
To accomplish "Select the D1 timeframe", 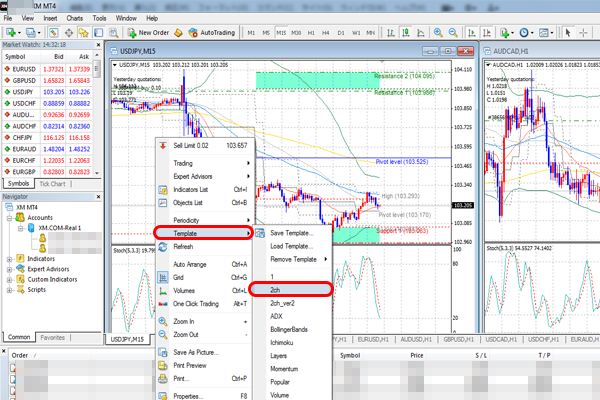I will pyautogui.click(x=341, y=33).
